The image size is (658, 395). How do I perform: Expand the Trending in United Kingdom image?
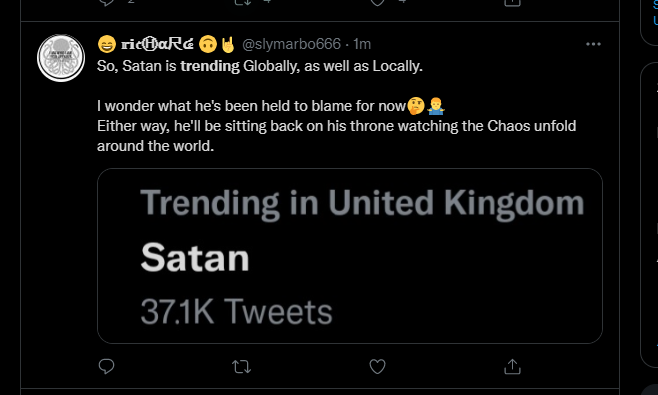coord(350,256)
